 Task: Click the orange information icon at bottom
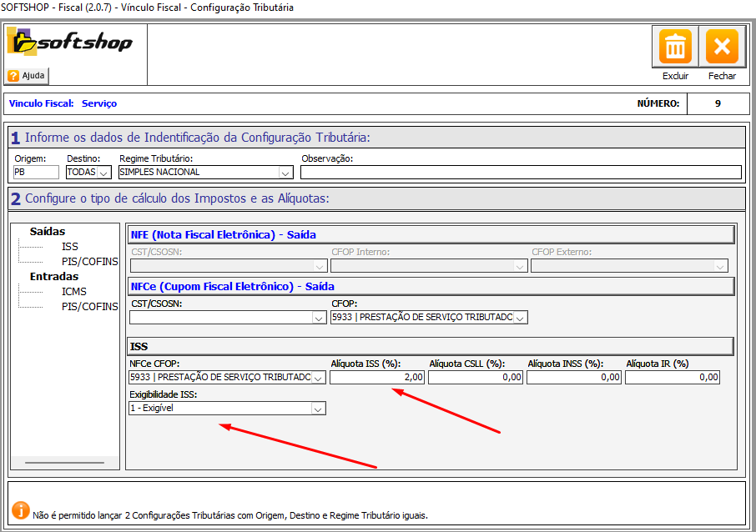[x=20, y=509]
